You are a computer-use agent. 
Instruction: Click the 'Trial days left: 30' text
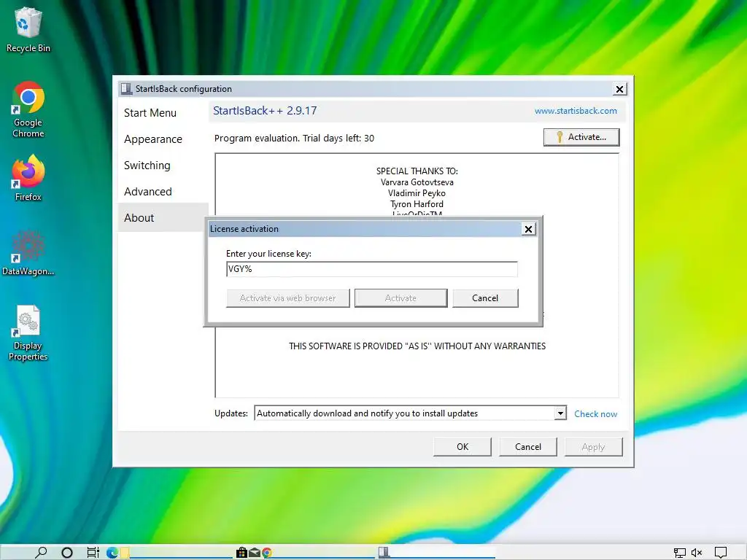pos(338,138)
